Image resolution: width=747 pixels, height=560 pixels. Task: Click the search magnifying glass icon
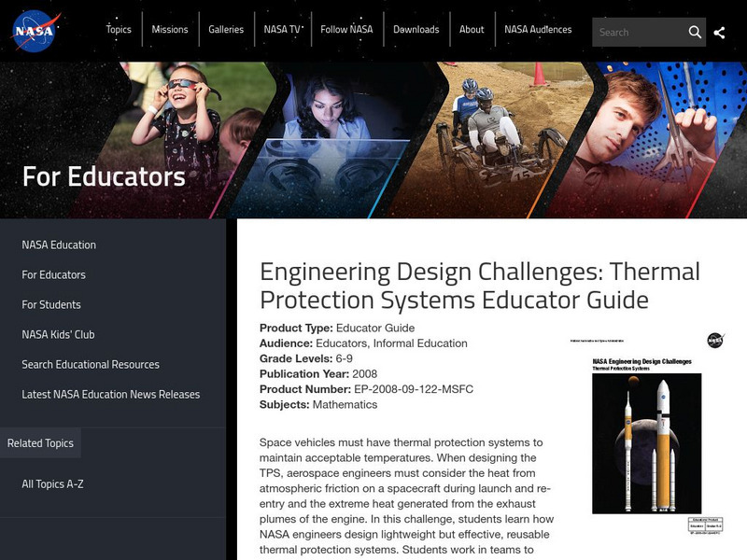[696, 31]
